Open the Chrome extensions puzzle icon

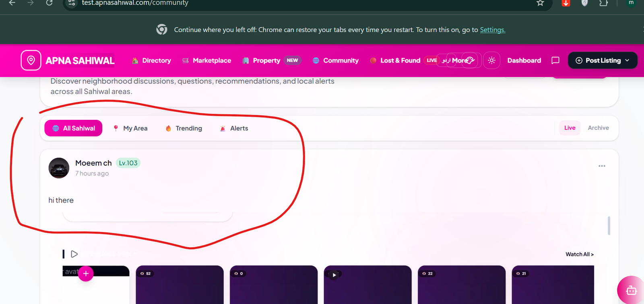(x=603, y=3)
